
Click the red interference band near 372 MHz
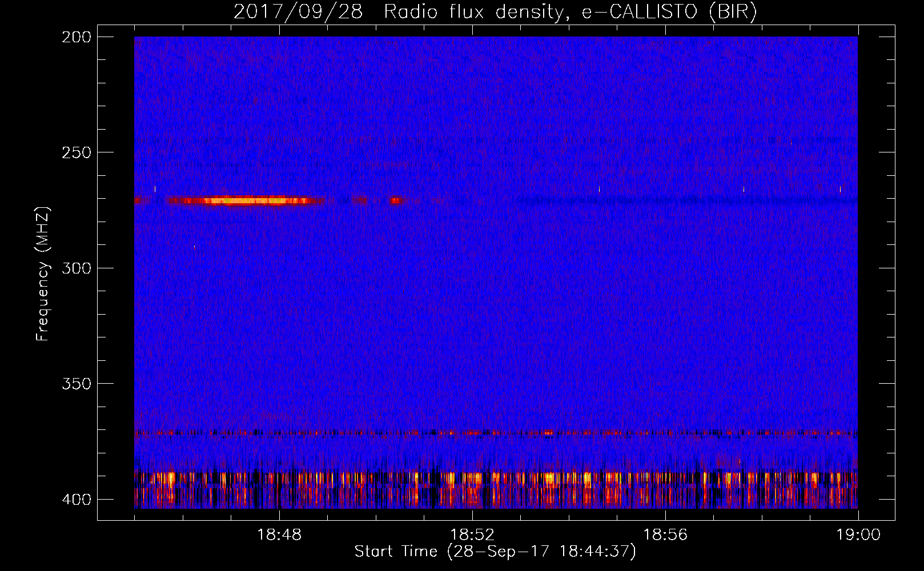pos(496,433)
